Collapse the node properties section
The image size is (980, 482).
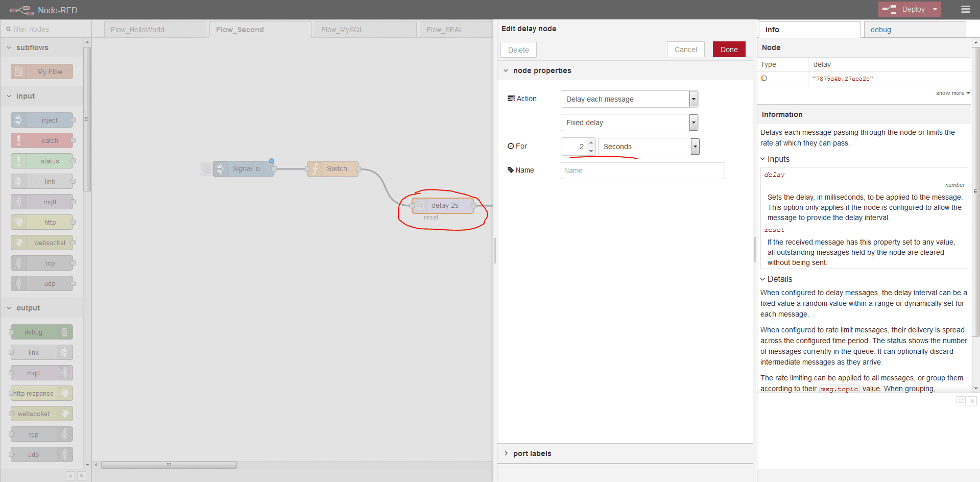tap(542, 70)
